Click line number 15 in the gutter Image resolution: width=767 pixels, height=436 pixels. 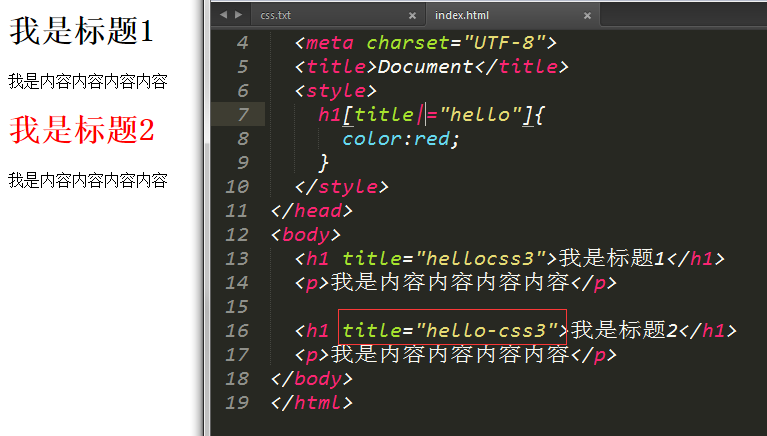coord(237,306)
